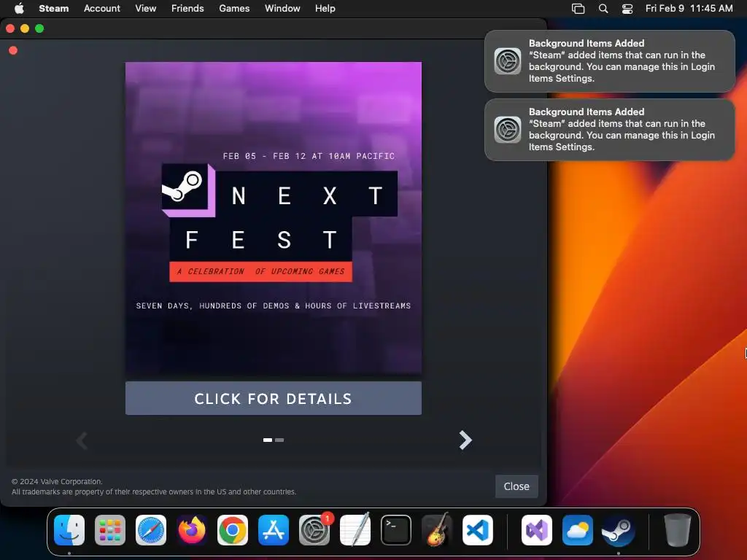747x560 pixels.
Task: Click System Settings icon in first notification
Action: tap(508, 61)
